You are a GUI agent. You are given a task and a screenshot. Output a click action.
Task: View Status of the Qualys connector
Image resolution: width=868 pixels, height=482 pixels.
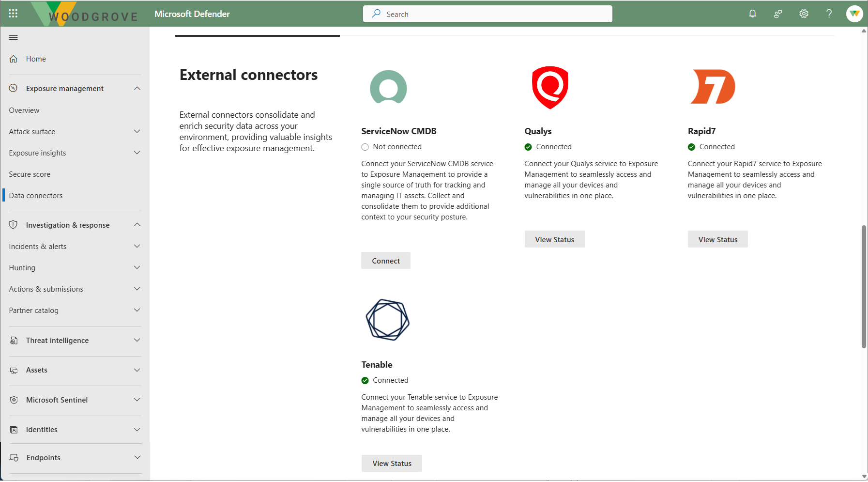pos(554,239)
